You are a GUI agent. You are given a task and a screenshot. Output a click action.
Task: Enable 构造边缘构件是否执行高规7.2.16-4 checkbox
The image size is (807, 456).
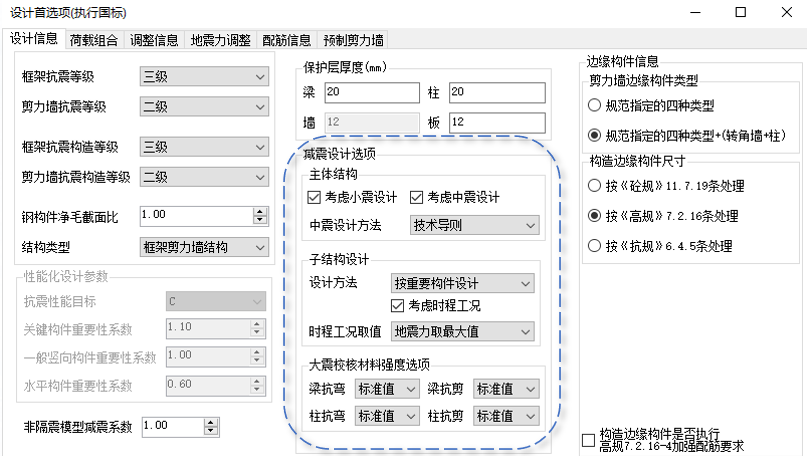click(x=588, y=440)
